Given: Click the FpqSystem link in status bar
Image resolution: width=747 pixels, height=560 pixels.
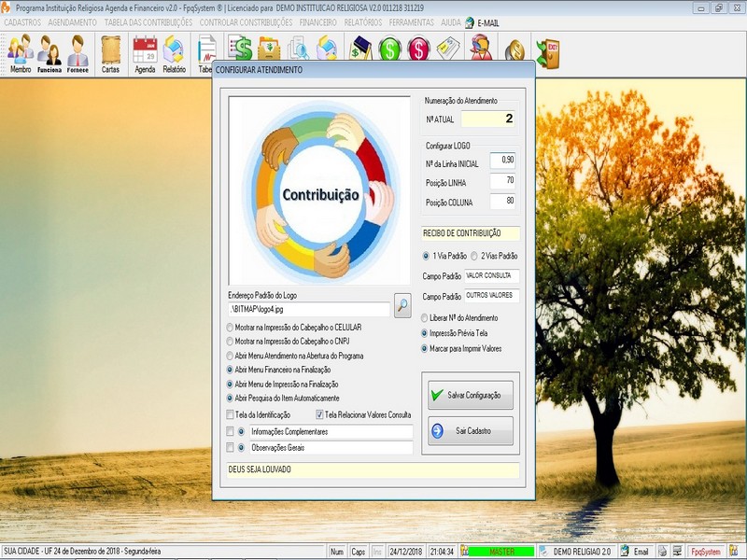Looking at the screenshot, I should 706,552.
